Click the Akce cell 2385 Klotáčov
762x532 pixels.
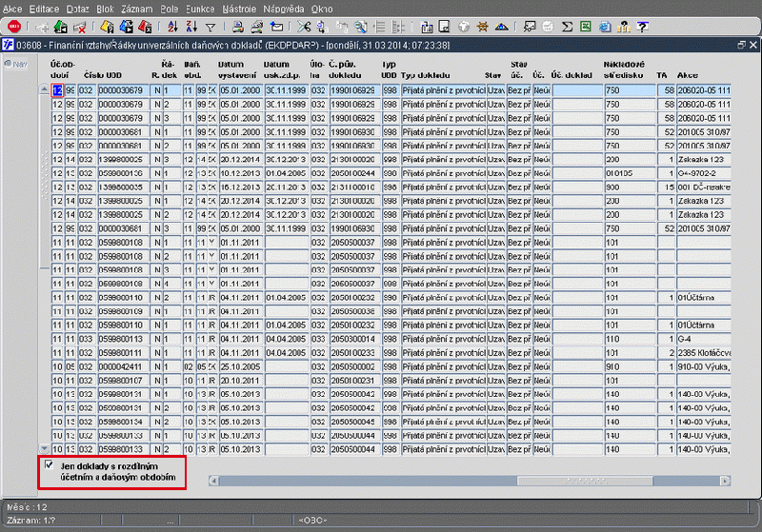pos(704,353)
